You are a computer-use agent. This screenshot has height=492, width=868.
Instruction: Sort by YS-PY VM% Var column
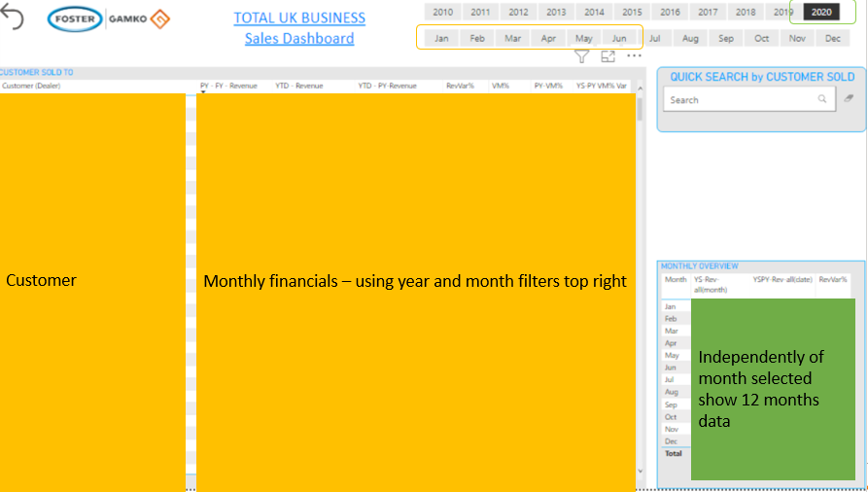click(601, 86)
